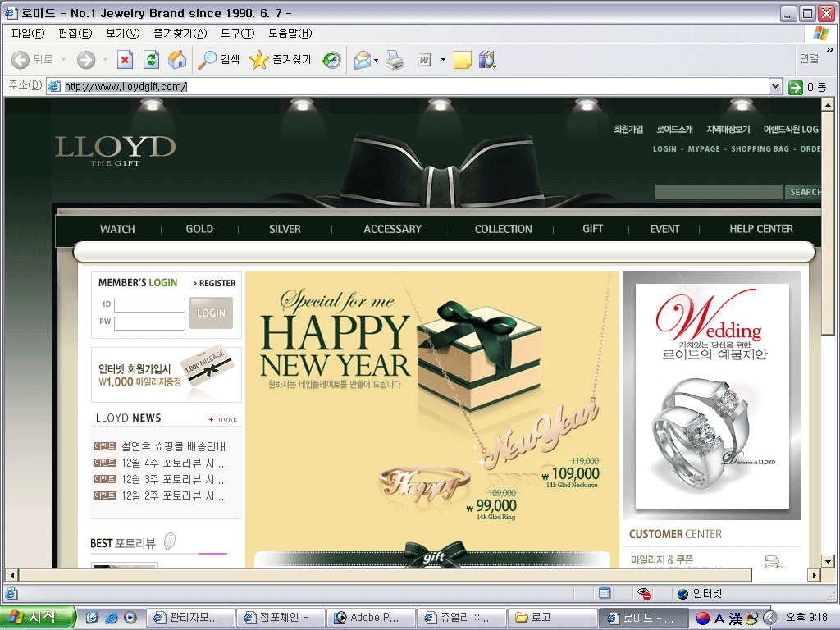Click the PW password field
This screenshot has height=630, width=840.
coord(149,323)
